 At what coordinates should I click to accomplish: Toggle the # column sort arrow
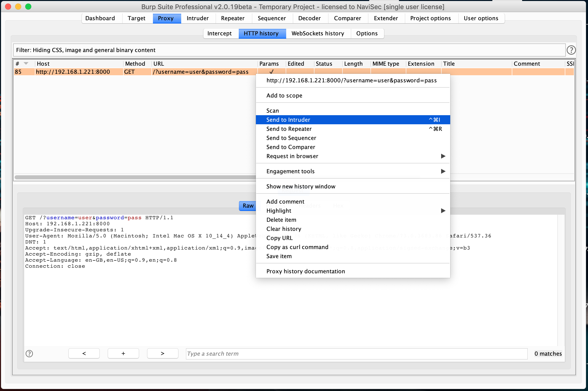pyautogui.click(x=26, y=64)
